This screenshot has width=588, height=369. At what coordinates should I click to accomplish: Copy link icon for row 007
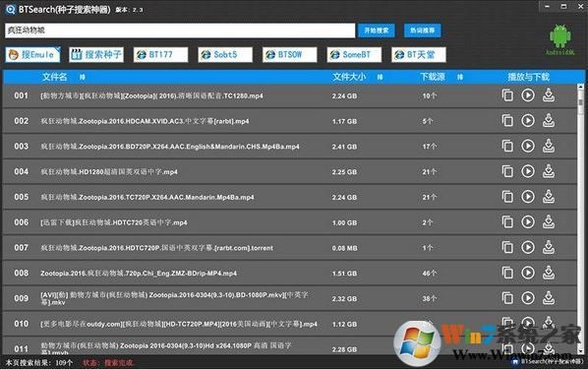[x=507, y=247]
